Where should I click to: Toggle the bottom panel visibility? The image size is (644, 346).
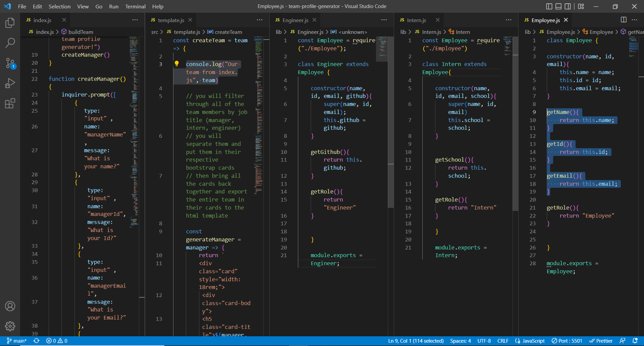pyautogui.click(x=558, y=6)
